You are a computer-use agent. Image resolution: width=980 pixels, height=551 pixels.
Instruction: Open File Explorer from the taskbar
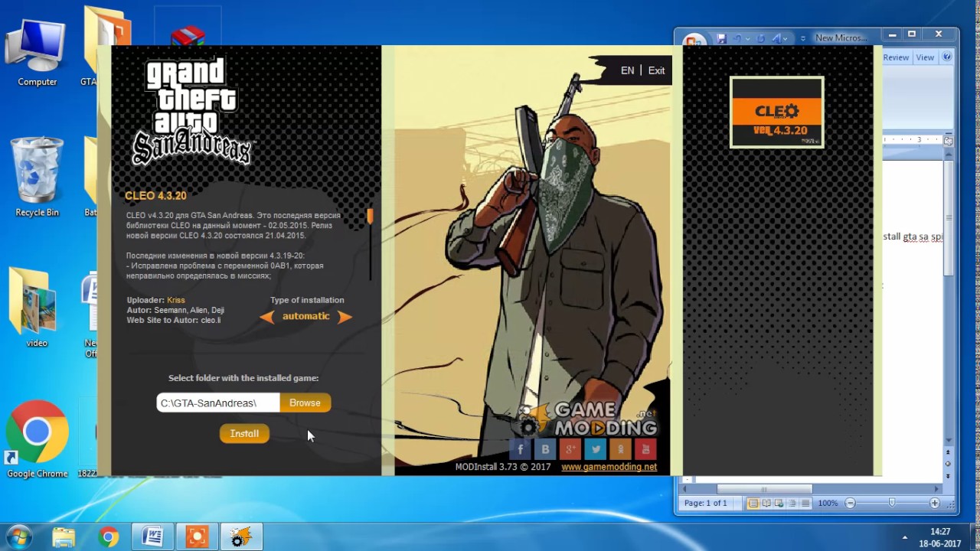(x=64, y=537)
